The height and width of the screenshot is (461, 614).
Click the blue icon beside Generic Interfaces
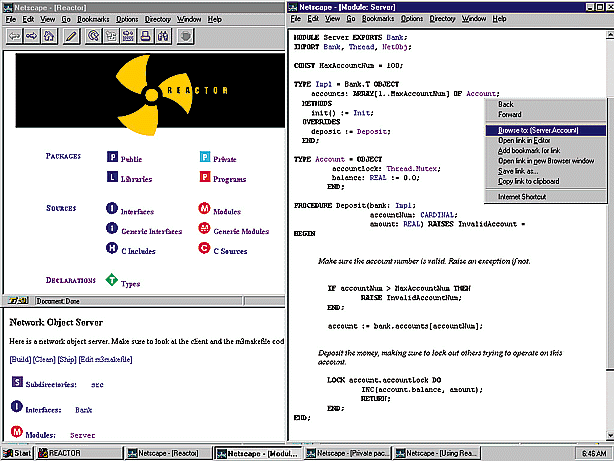(112, 228)
